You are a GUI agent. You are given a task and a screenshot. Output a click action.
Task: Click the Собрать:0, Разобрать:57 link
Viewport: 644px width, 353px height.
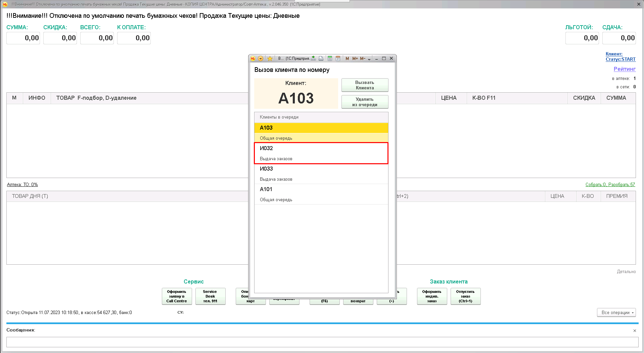[610, 184]
